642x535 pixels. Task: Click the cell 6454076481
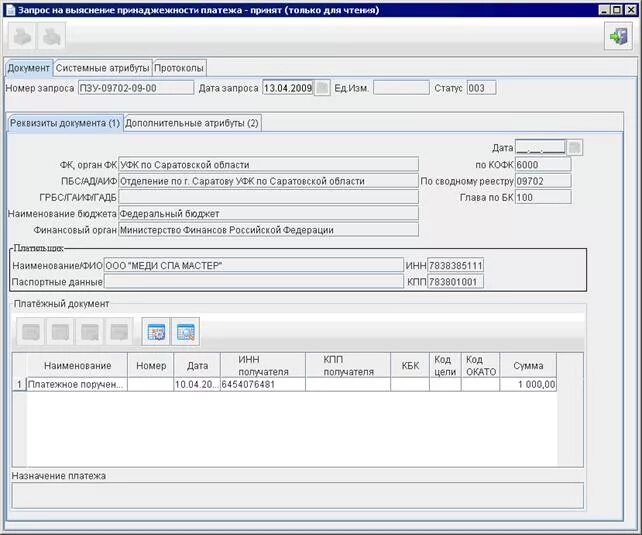pyautogui.click(x=263, y=384)
